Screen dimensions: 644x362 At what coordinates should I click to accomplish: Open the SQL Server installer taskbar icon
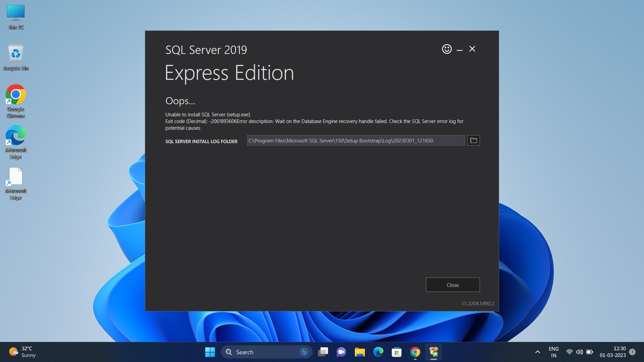point(433,352)
